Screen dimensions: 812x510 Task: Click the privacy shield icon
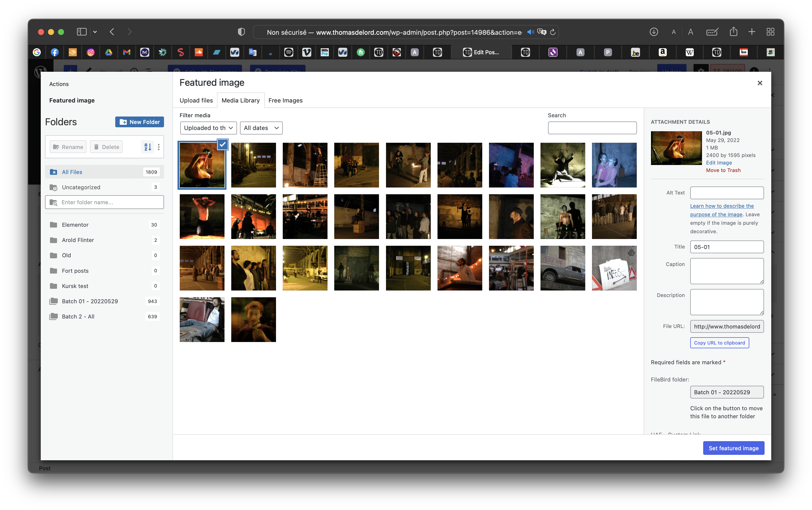click(x=241, y=32)
